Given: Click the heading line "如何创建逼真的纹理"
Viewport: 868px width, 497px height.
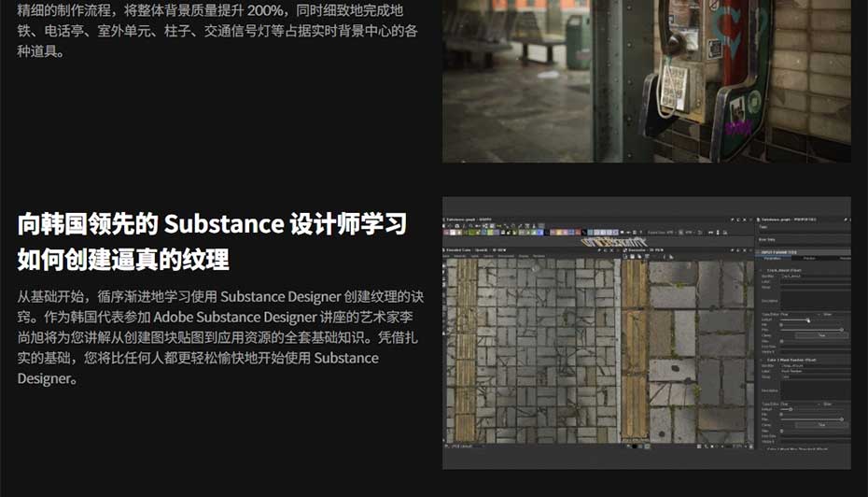Looking at the screenshot, I should [123, 260].
